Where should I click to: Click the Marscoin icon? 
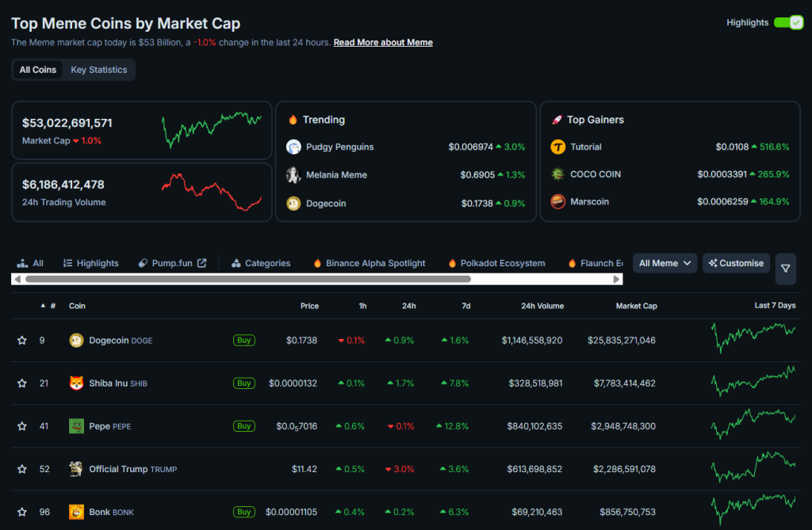tap(557, 201)
